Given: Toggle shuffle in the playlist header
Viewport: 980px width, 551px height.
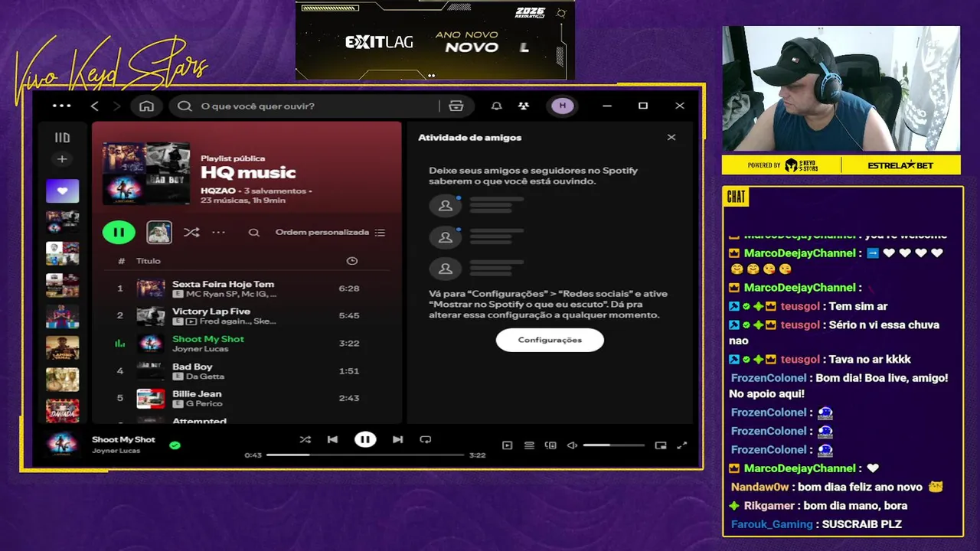Looking at the screenshot, I should click(x=191, y=233).
